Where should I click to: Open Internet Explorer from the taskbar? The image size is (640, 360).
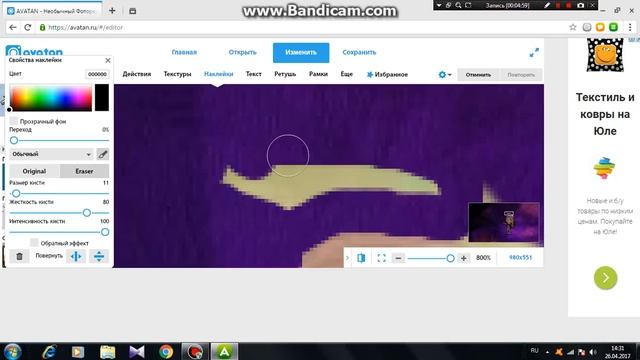pyautogui.click(x=49, y=351)
